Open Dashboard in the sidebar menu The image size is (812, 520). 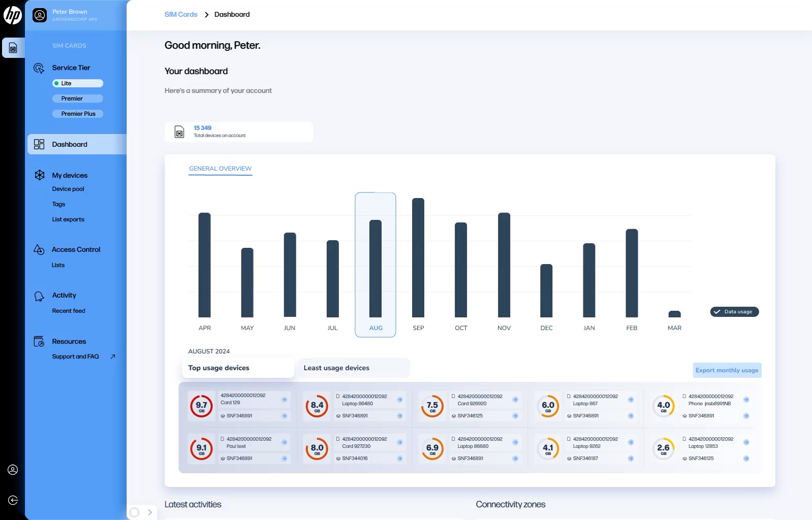(70, 144)
